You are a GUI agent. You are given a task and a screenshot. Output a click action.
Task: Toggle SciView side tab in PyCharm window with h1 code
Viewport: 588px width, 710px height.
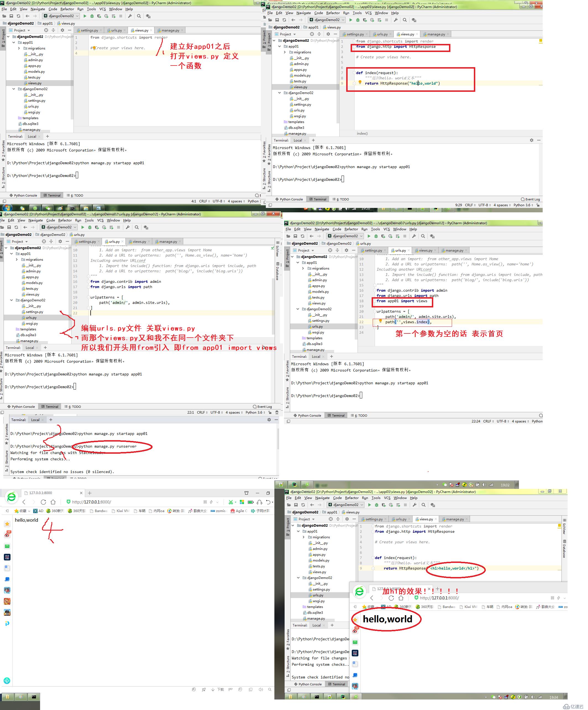click(564, 526)
